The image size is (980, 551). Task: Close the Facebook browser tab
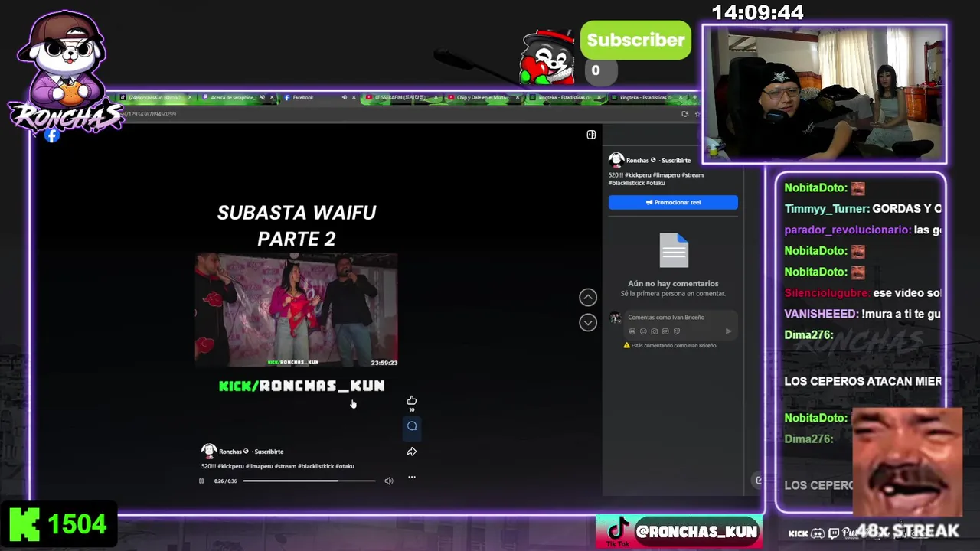[x=354, y=97]
